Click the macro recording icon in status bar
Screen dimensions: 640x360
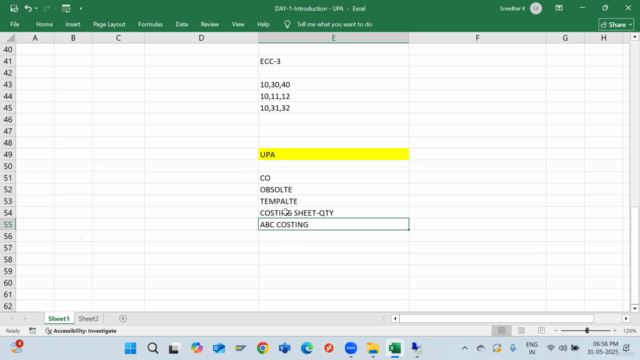tap(32, 331)
